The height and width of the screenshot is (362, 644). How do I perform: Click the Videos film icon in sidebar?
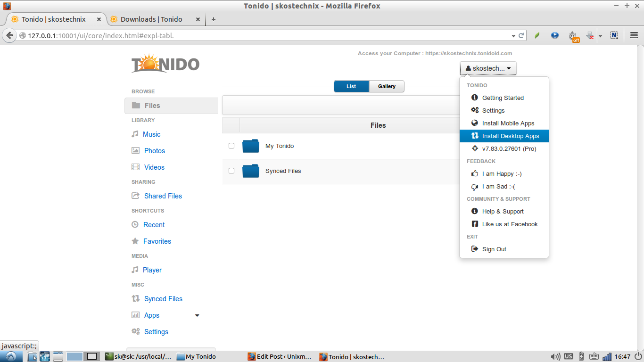click(x=135, y=167)
